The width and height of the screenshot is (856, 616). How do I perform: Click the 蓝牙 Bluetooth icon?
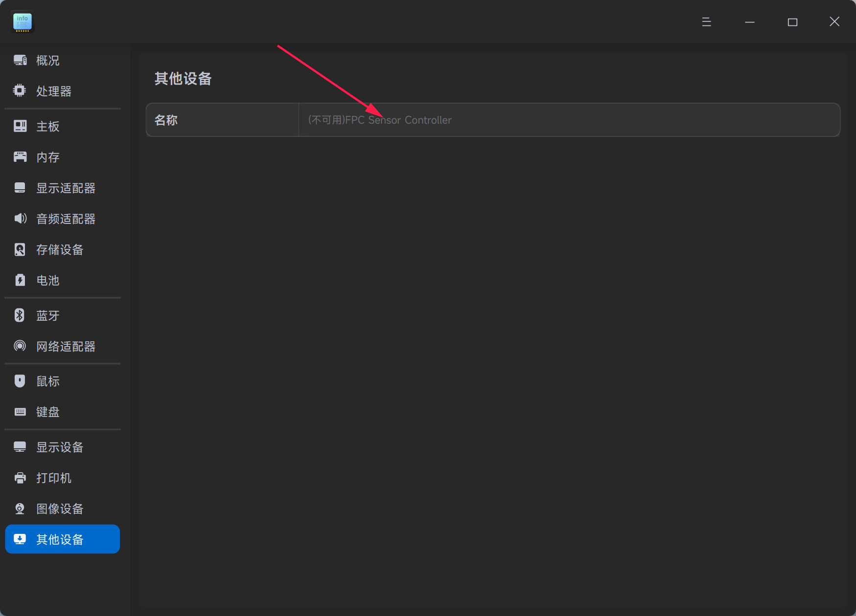click(20, 315)
